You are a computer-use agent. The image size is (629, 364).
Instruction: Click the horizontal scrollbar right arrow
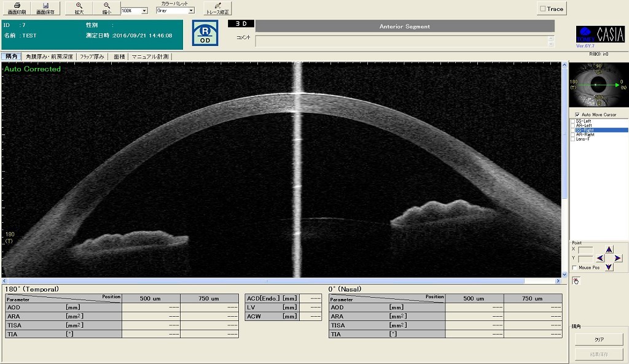click(558, 281)
